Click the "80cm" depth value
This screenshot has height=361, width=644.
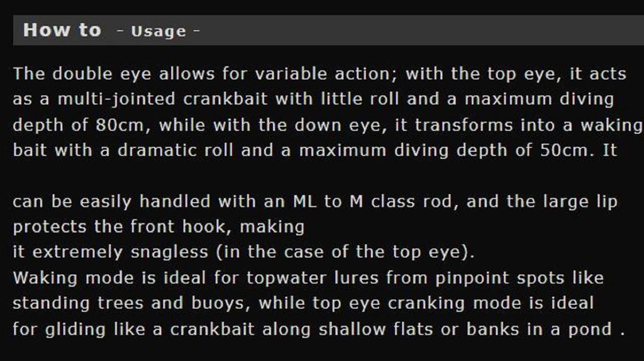[120, 125]
